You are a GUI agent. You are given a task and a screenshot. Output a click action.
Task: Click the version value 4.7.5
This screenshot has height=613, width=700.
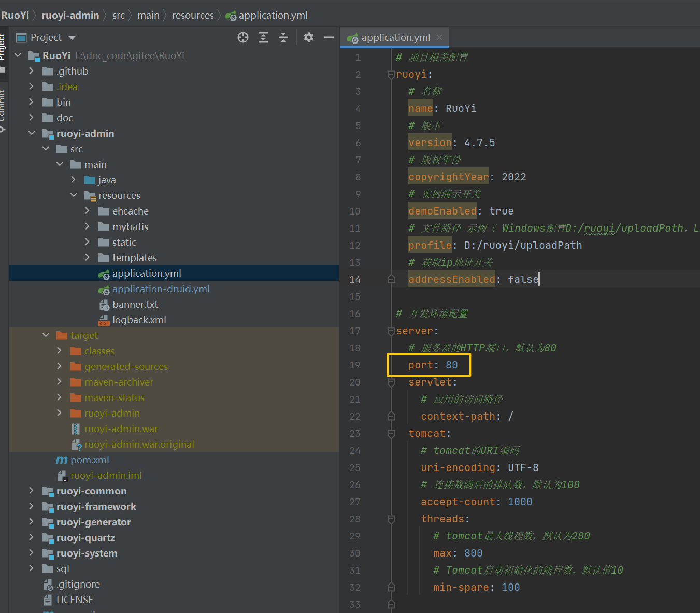[480, 142]
